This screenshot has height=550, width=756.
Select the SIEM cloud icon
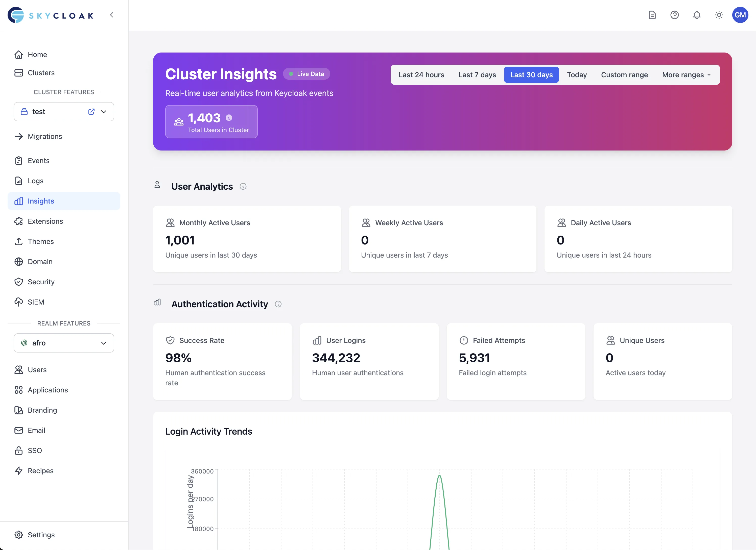[x=19, y=302]
